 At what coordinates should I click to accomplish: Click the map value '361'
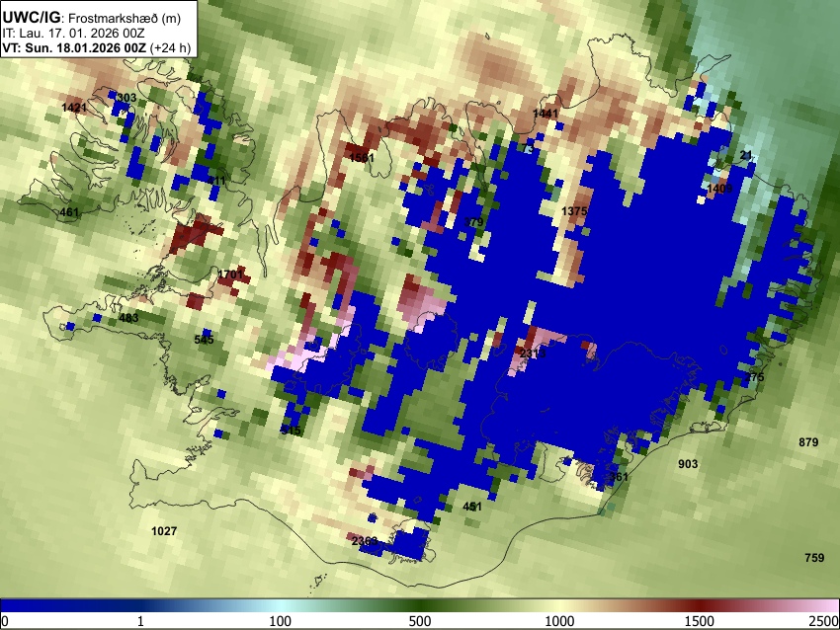tap(619, 476)
